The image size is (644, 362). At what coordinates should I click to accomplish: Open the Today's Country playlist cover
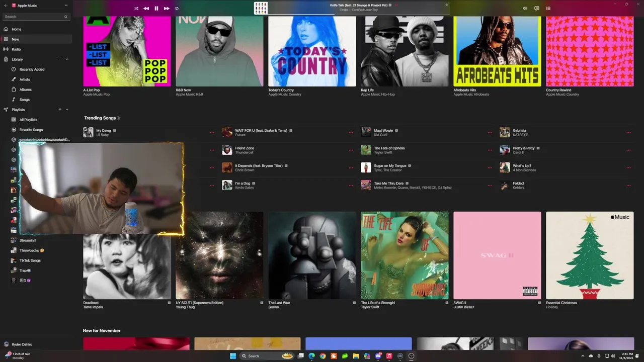312,51
